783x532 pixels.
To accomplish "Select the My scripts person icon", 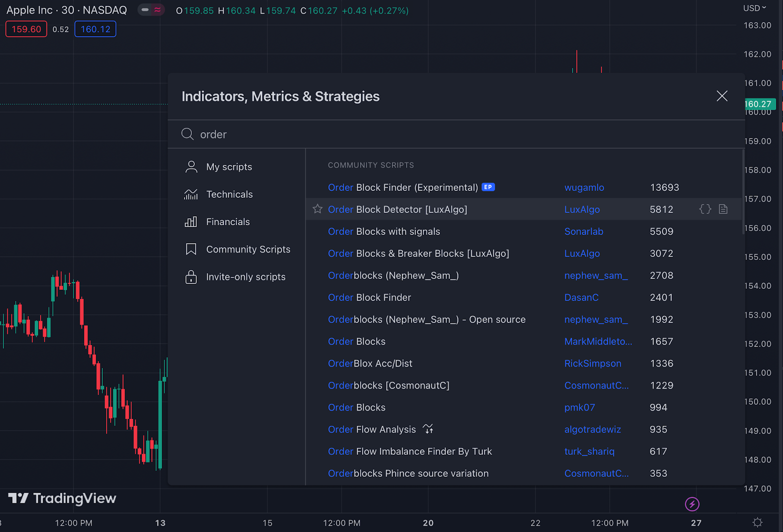I will tap(191, 166).
